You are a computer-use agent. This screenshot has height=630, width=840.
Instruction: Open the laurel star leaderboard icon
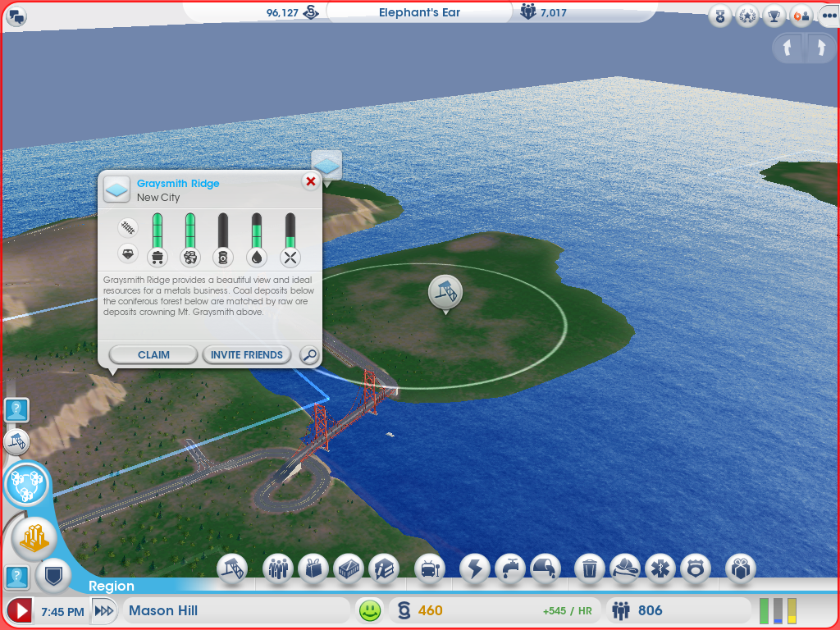[x=746, y=17]
